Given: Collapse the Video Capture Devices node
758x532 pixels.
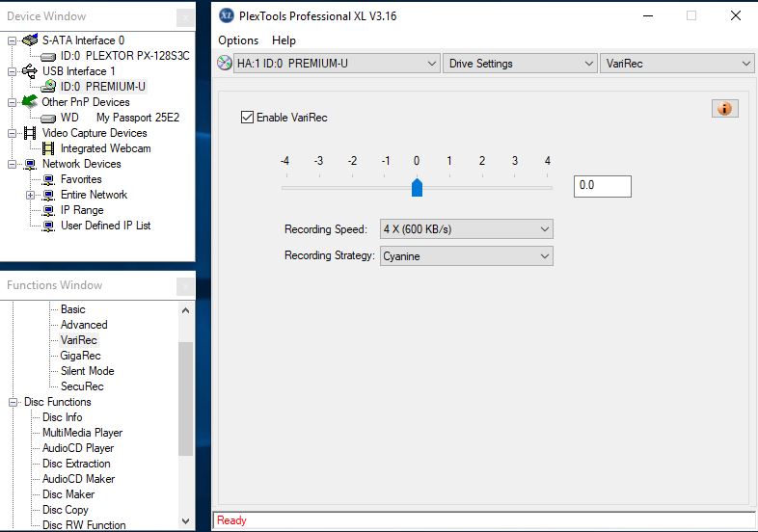Looking at the screenshot, I should [x=13, y=133].
